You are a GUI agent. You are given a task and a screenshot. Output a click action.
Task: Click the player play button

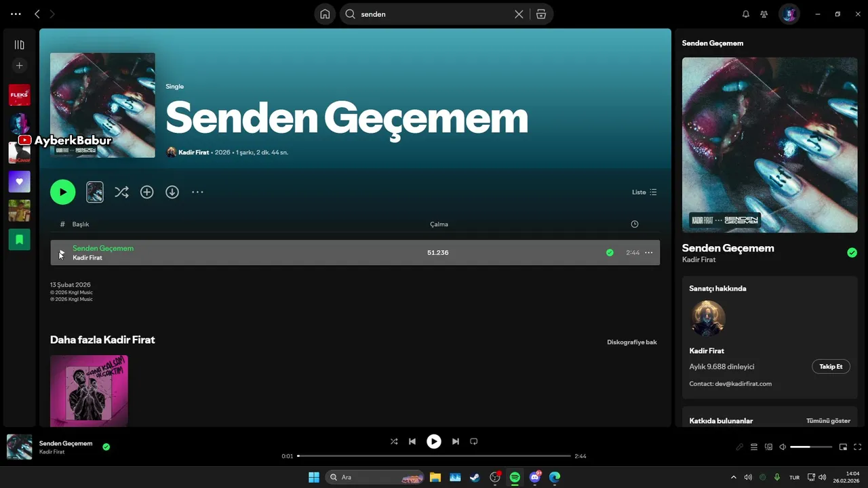tap(434, 441)
